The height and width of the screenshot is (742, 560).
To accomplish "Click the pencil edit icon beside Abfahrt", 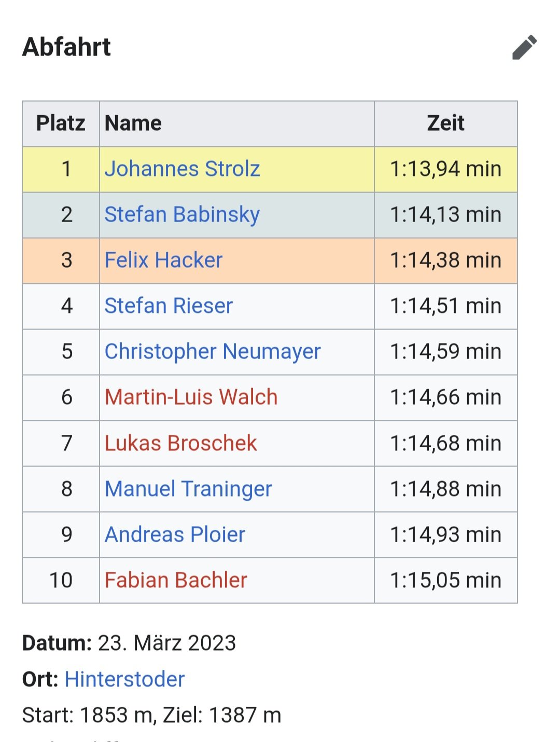I will pos(524,48).
